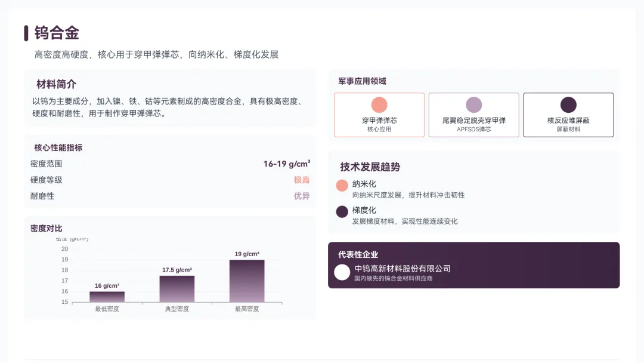Click the 核心性能指标 heading
Image resolution: width=644 pixels, height=363 pixels.
tap(58, 147)
